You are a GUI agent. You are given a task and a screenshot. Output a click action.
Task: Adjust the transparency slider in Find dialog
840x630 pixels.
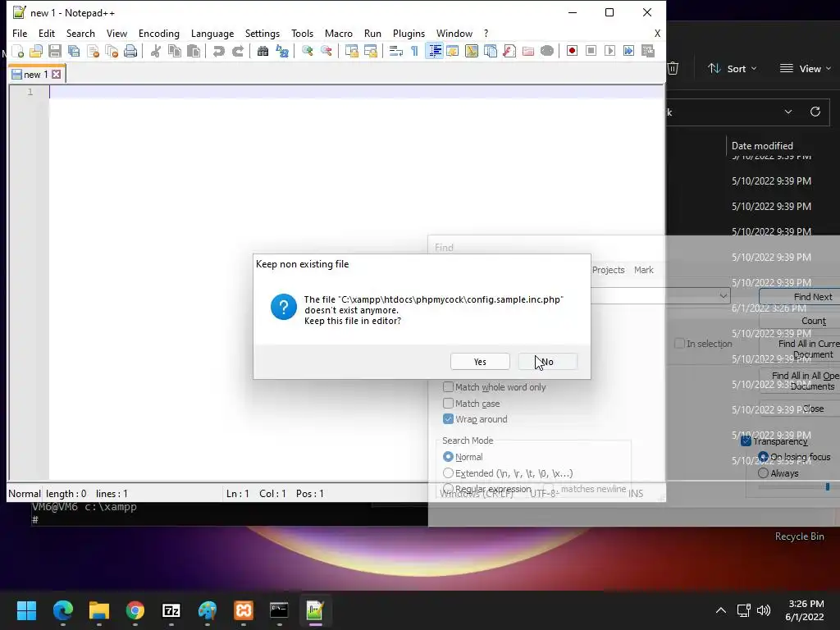[x=827, y=486]
